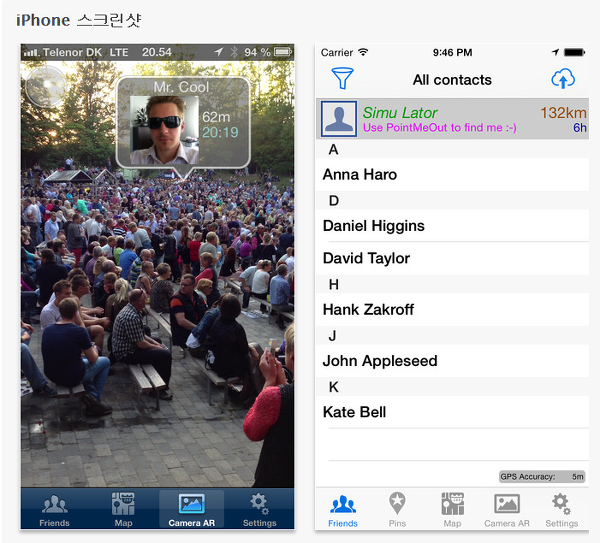600x543 pixels.
Task: Tap the 20:19 time label in bubble
Action: (220, 132)
